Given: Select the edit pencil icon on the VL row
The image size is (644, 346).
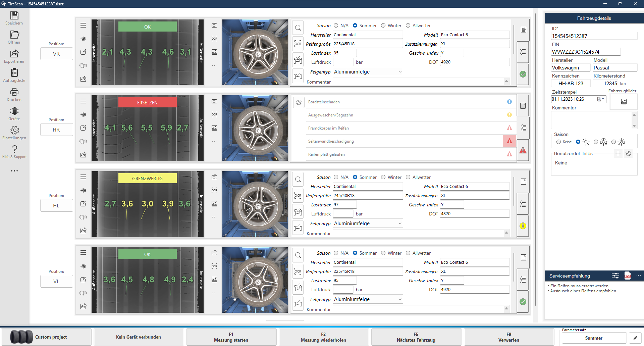Looking at the screenshot, I should coord(83,280).
